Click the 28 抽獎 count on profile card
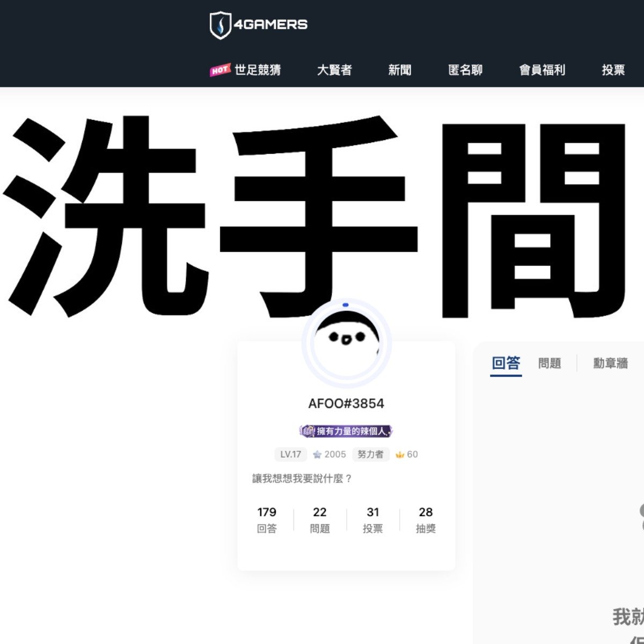This screenshot has width=644, height=644. point(426,519)
